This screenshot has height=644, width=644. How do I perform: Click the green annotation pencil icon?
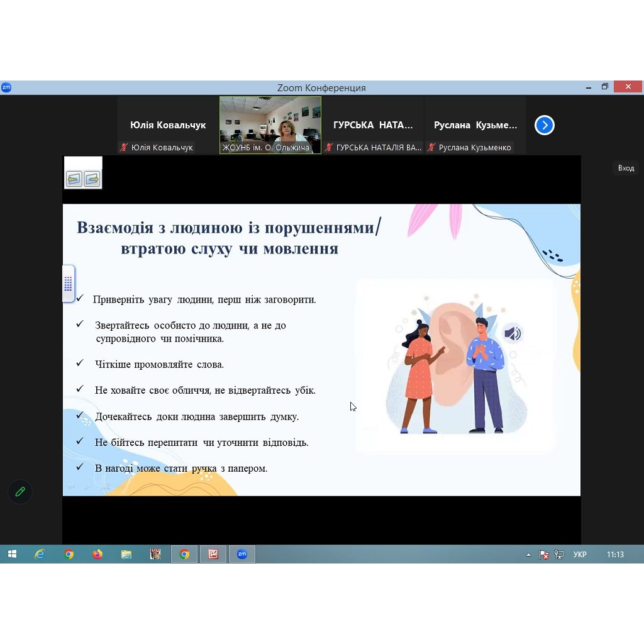[x=20, y=492]
